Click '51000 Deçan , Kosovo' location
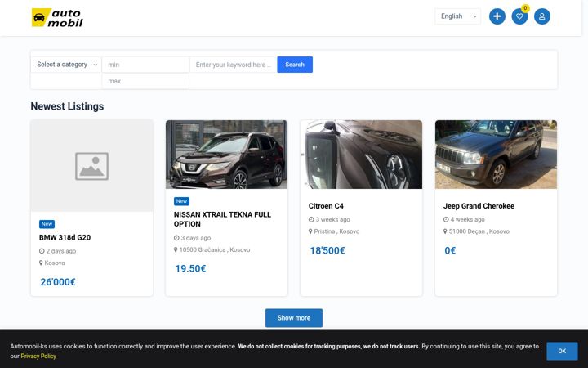 click(x=479, y=231)
